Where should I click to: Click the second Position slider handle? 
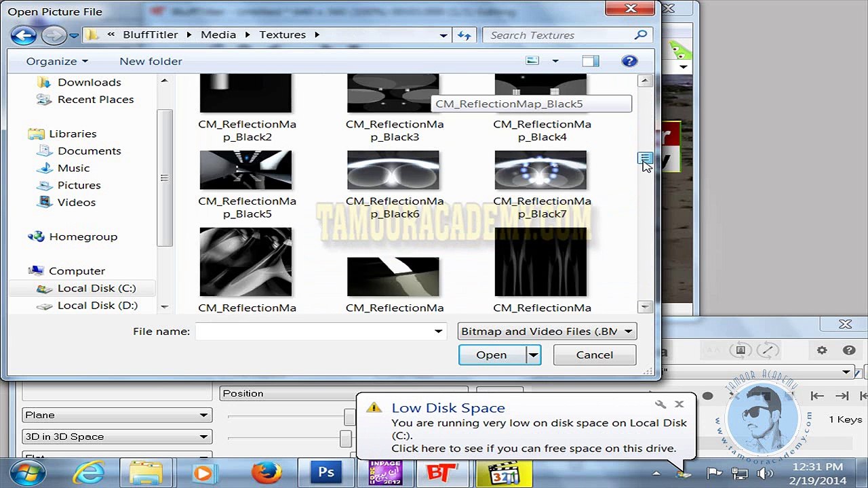[x=346, y=438]
